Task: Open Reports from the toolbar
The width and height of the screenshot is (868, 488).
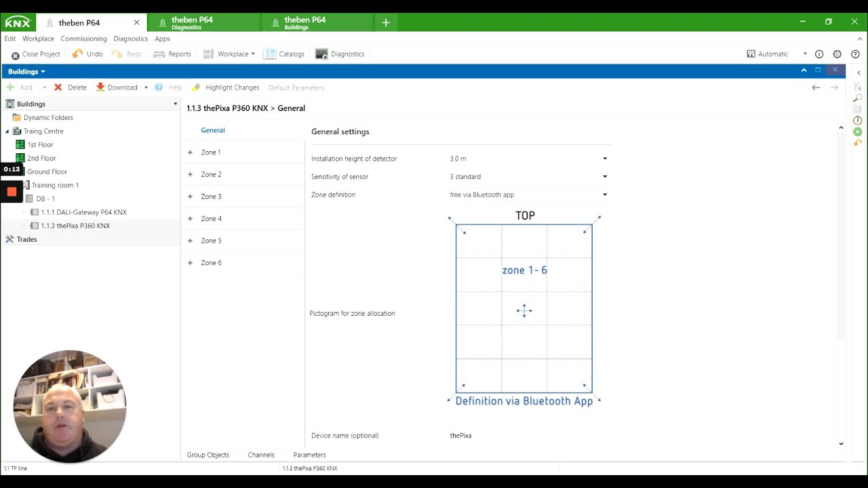Action: tap(172, 54)
